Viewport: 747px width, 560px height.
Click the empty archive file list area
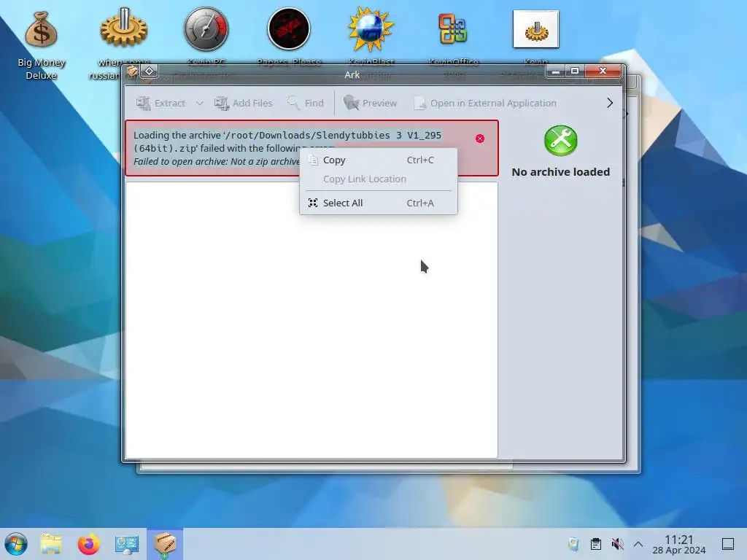(x=311, y=320)
